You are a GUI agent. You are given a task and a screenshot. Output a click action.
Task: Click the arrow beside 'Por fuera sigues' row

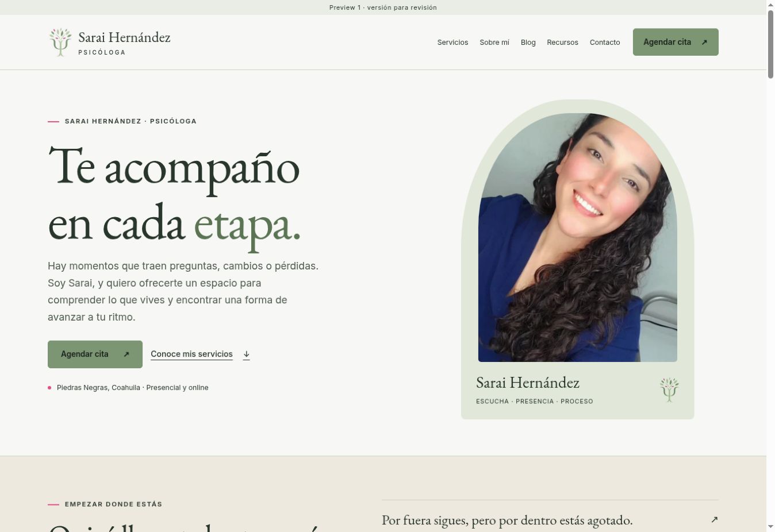pyautogui.click(x=714, y=519)
